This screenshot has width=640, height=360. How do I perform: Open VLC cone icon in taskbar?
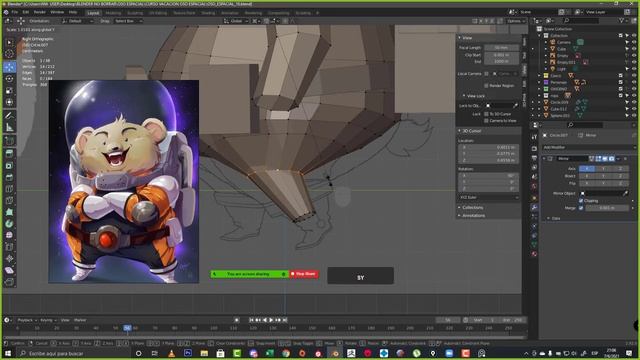click(171, 353)
